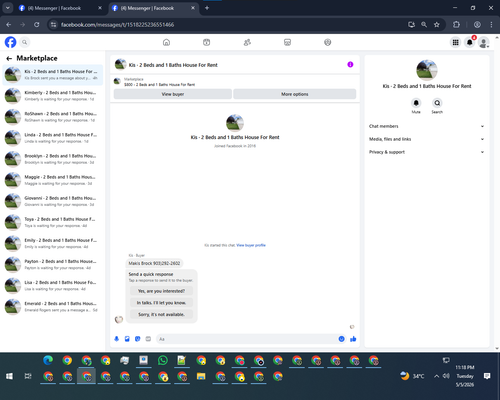500x400 pixels.
Task: Choose a GIF icon
Action: [x=148, y=339]
